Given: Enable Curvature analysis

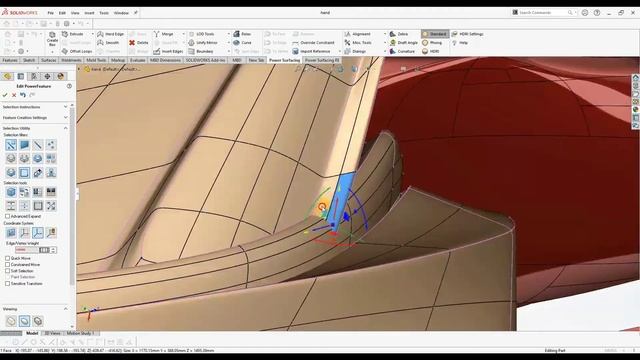Looking at the screenshot, I should pyautogui.click(x=402, y=51).
